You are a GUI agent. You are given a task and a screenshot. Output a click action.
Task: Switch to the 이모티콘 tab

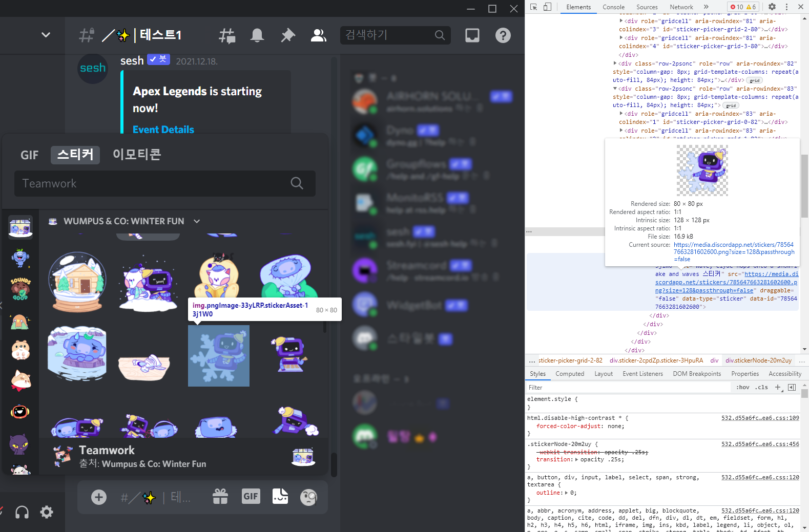(137, 155)
